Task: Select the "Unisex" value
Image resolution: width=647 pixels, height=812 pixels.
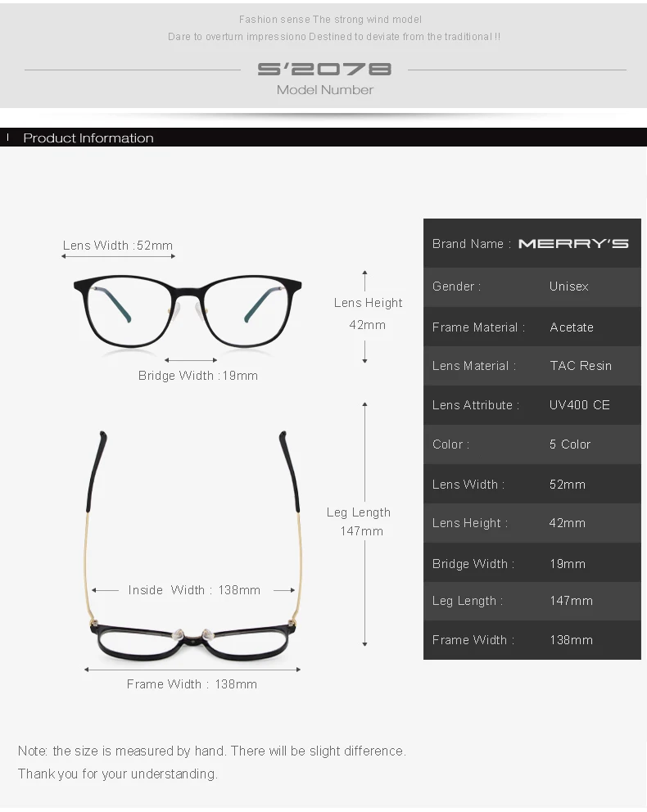Action: [568, 286]
